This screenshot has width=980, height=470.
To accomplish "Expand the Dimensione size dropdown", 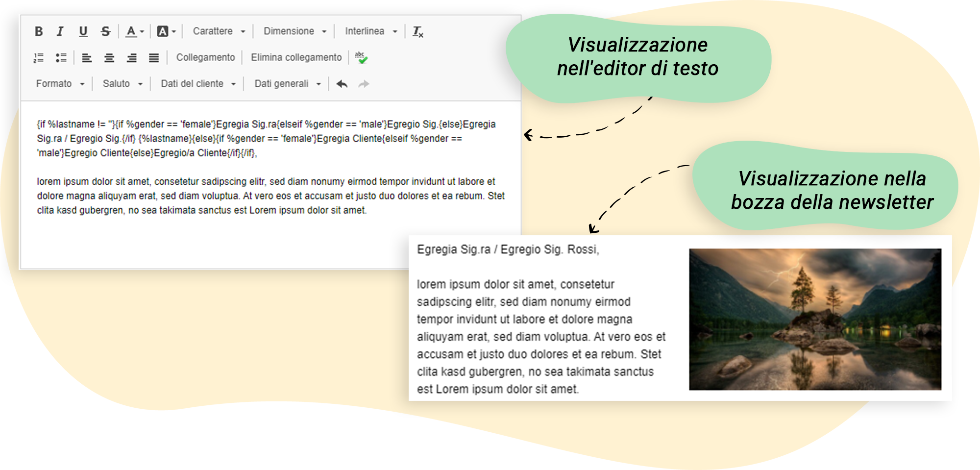I will [294, 31].
